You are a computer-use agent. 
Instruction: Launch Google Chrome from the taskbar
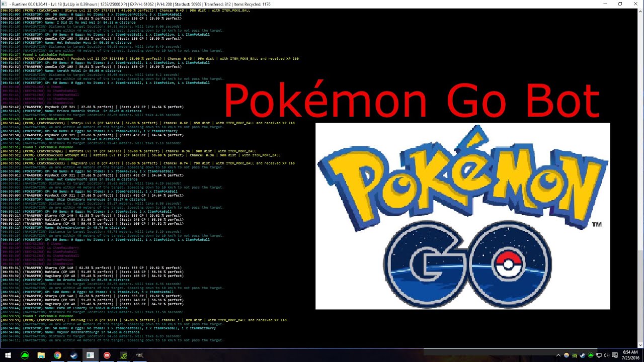click(x=57, y=355)
